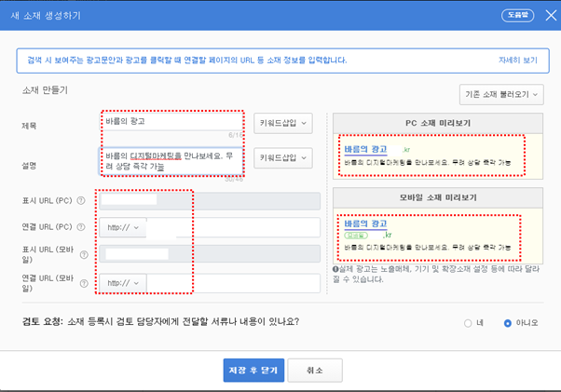Open help icon for 연결 URL (PC)
561x392 pixels.
[x=81, y=227]
